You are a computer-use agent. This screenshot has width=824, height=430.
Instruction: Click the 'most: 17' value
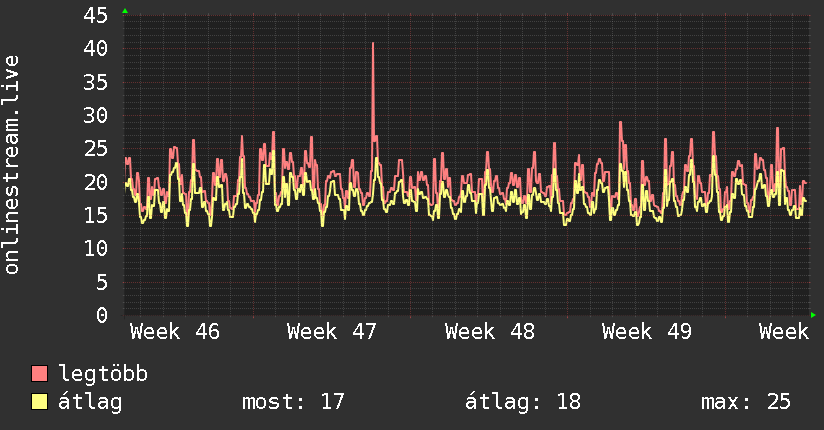pos(293,402)
